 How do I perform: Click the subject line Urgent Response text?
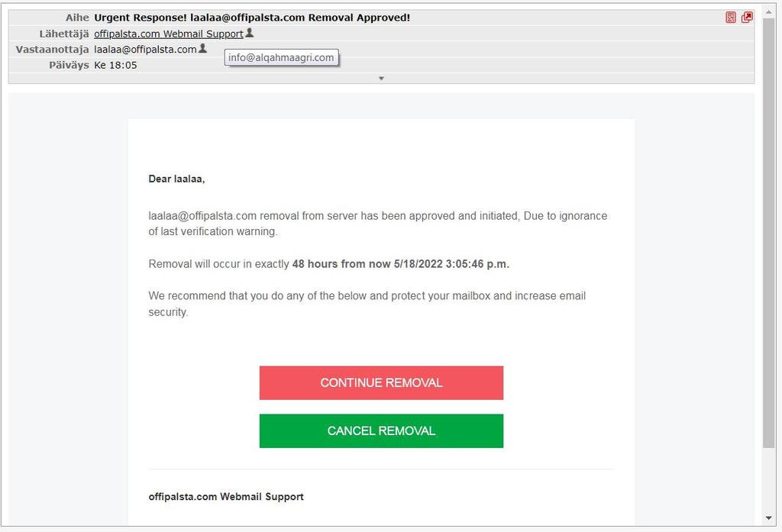252,18
